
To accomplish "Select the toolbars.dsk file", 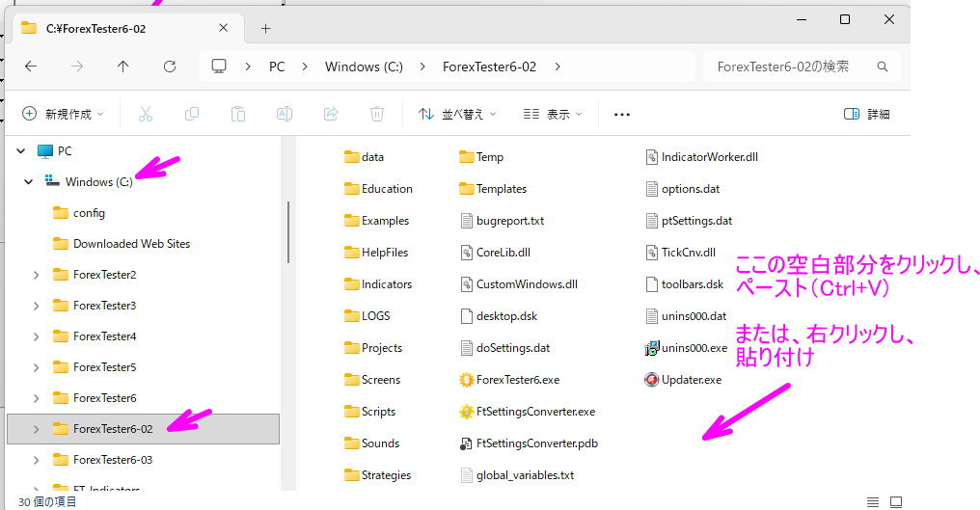I will pyautogui.click(x=684, y=284).
